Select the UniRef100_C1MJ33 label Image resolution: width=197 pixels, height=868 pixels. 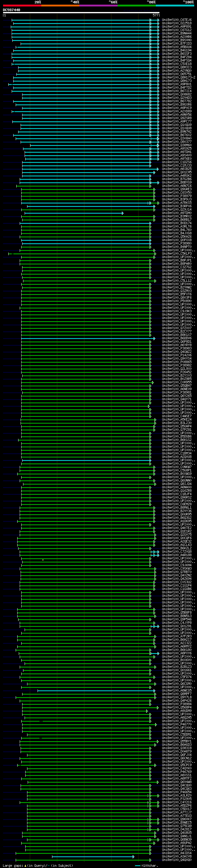tap(176, 165)
